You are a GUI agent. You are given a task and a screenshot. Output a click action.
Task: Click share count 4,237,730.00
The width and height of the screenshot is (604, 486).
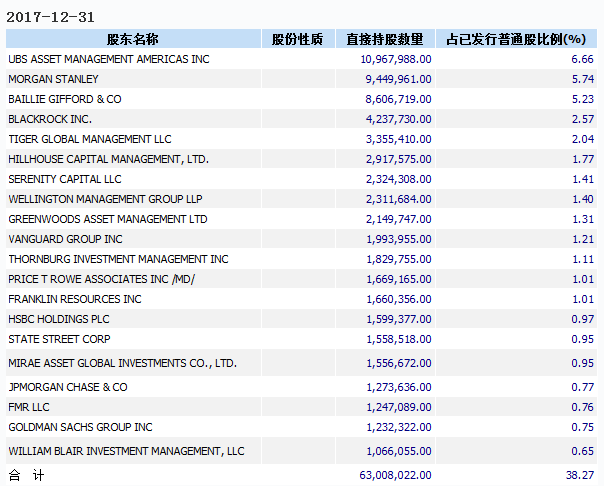point(398,119)
